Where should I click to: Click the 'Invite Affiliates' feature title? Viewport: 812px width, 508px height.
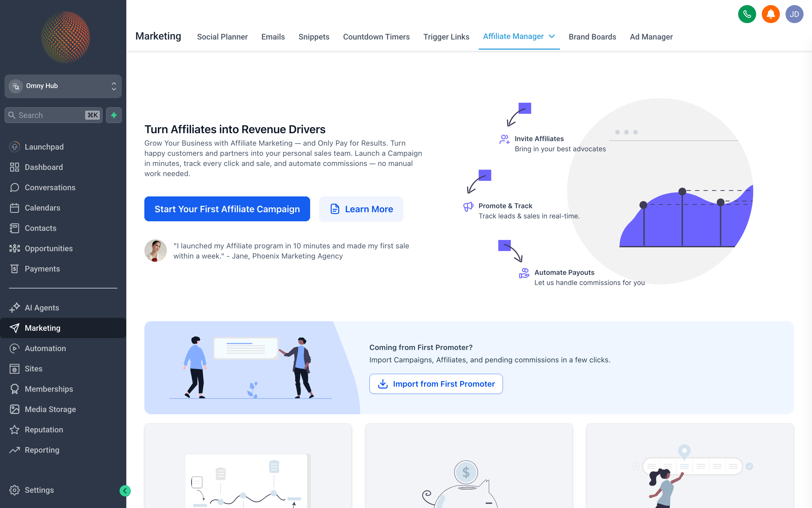(539, 139)
